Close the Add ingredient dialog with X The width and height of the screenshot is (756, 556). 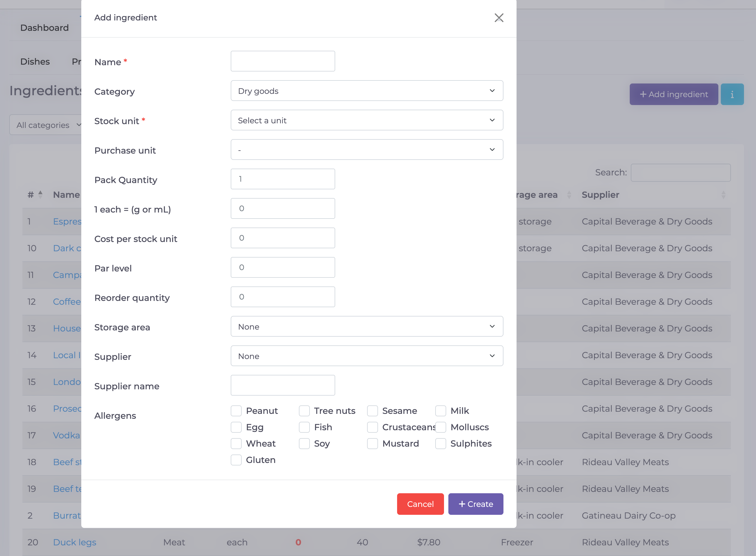coord(499,17)
